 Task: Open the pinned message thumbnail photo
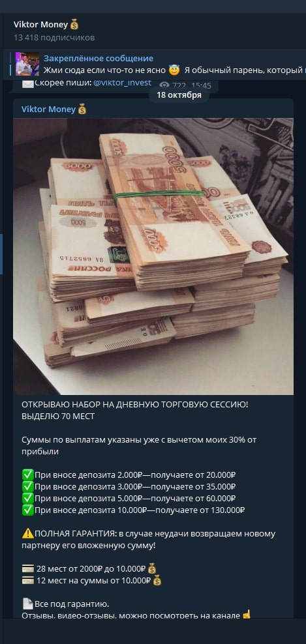tap(27, 64)
